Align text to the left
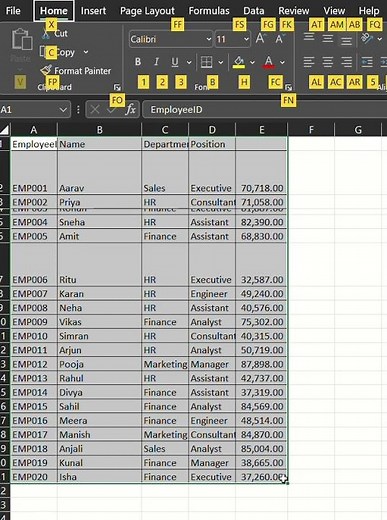Screen dimensions: 387x520 click(309, 62)
